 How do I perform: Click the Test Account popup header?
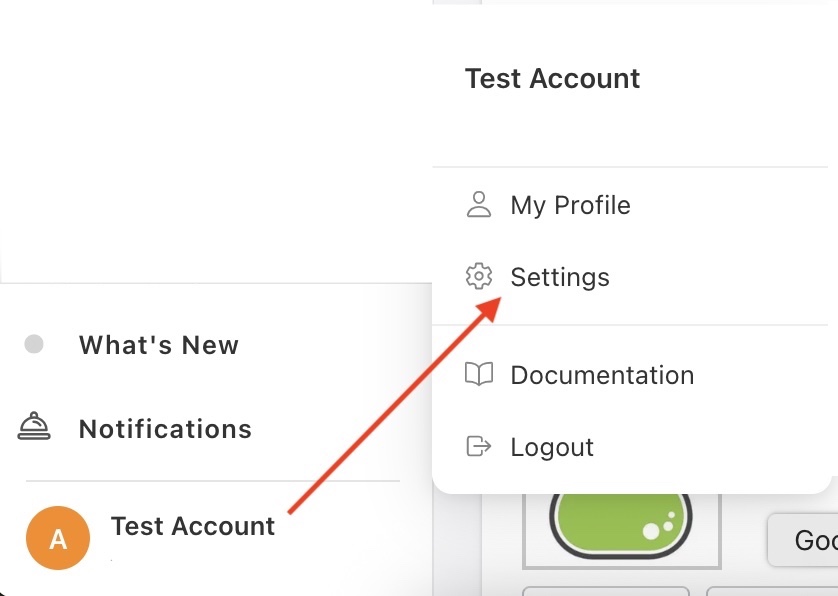pos(552,79)
